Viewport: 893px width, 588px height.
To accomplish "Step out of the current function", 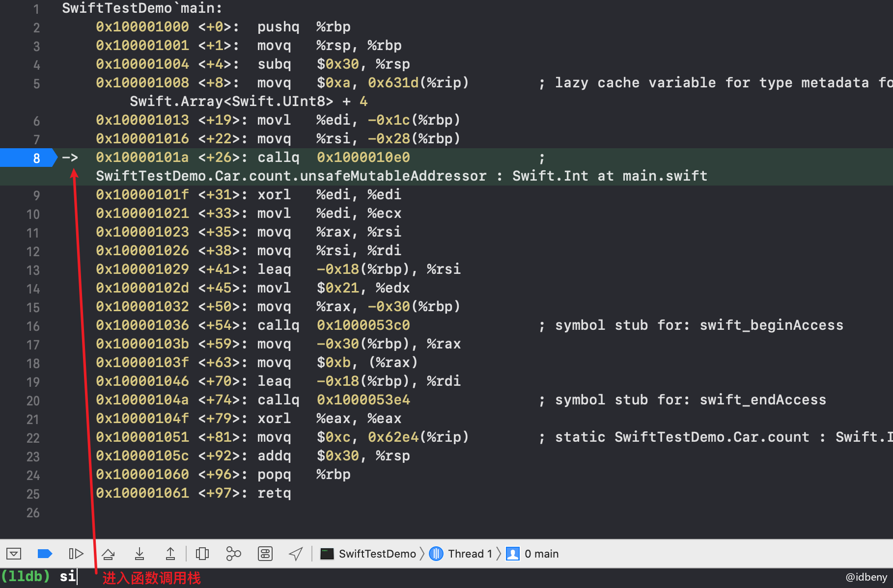I will pyautogui.click(x=170, y=554).
